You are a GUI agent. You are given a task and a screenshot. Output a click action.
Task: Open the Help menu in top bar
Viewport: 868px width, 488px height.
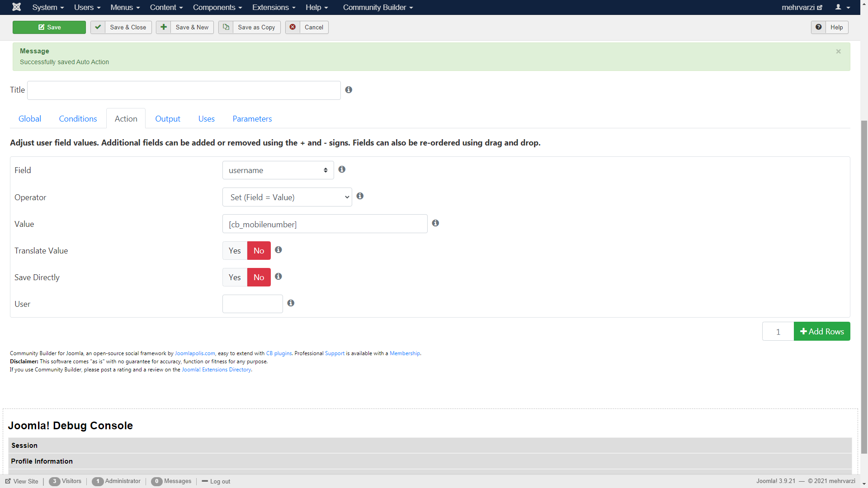point(316,7)
